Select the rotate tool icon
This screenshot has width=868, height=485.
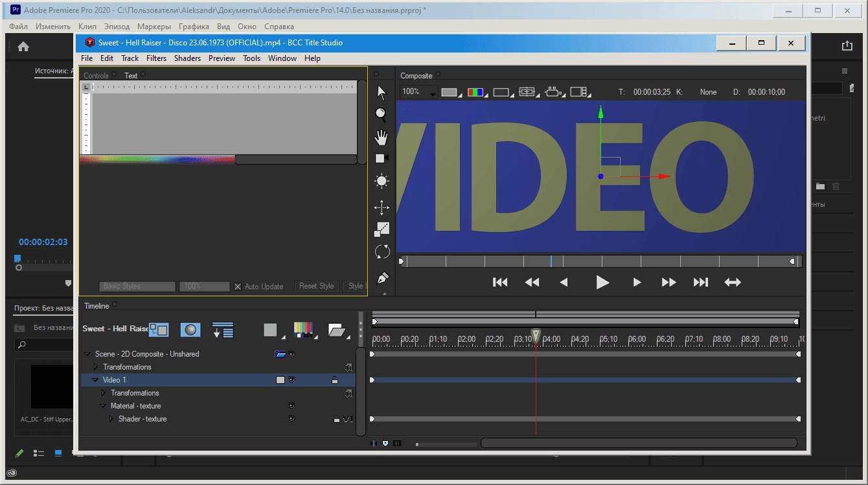[x=382, y=252]
